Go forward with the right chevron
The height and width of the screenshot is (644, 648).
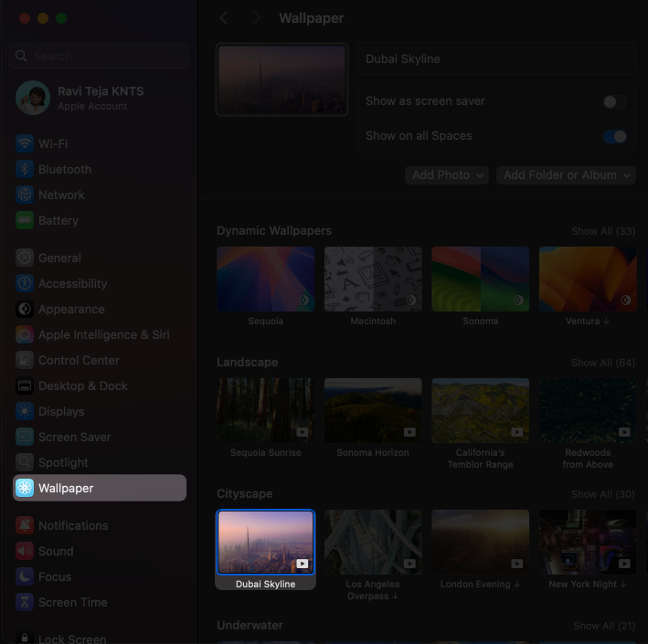pyautogui.click(x=257, y=18)
